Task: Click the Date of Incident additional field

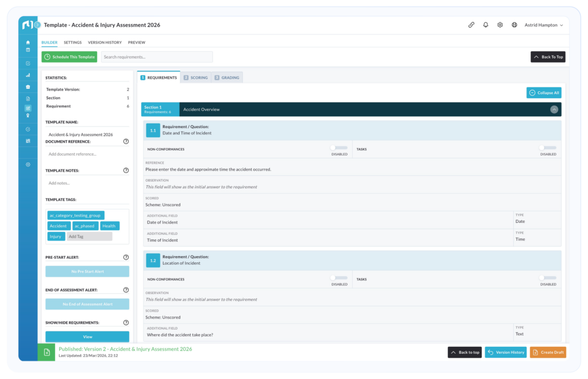Action: pyautogui.click(x=328, y=220)
